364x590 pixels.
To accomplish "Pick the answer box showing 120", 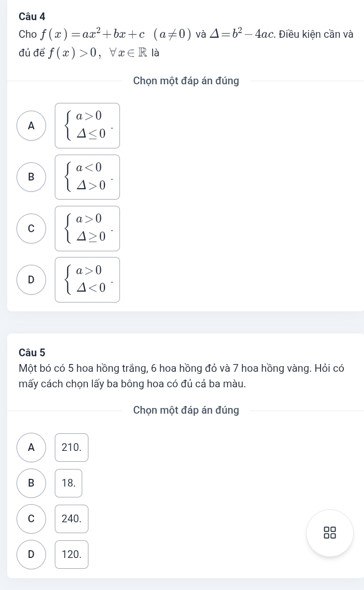I will 71,554.
